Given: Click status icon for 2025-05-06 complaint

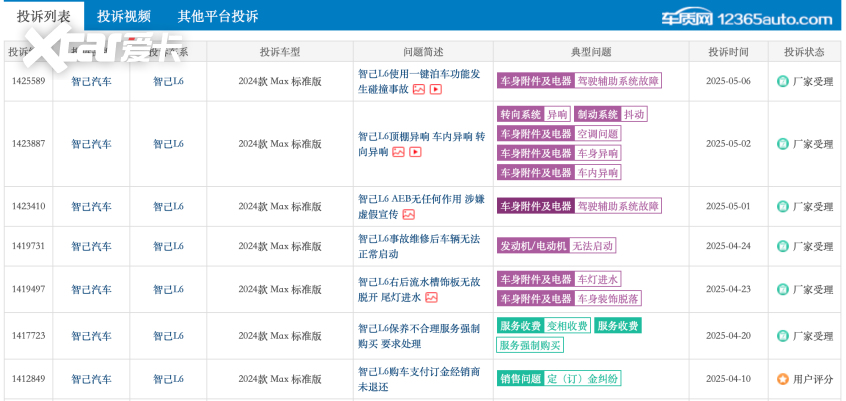Looking at the screenshot, I should point(782,81).
